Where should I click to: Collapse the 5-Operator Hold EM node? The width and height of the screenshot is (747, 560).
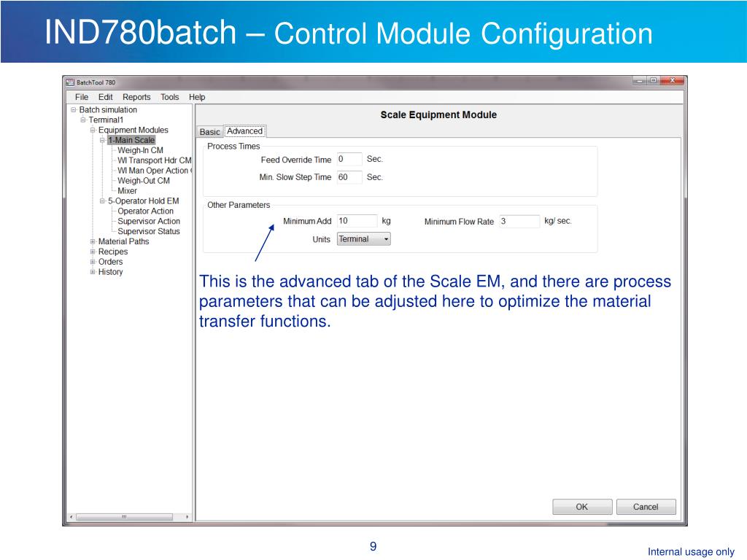pyautogui.click(x=102, y=201)
